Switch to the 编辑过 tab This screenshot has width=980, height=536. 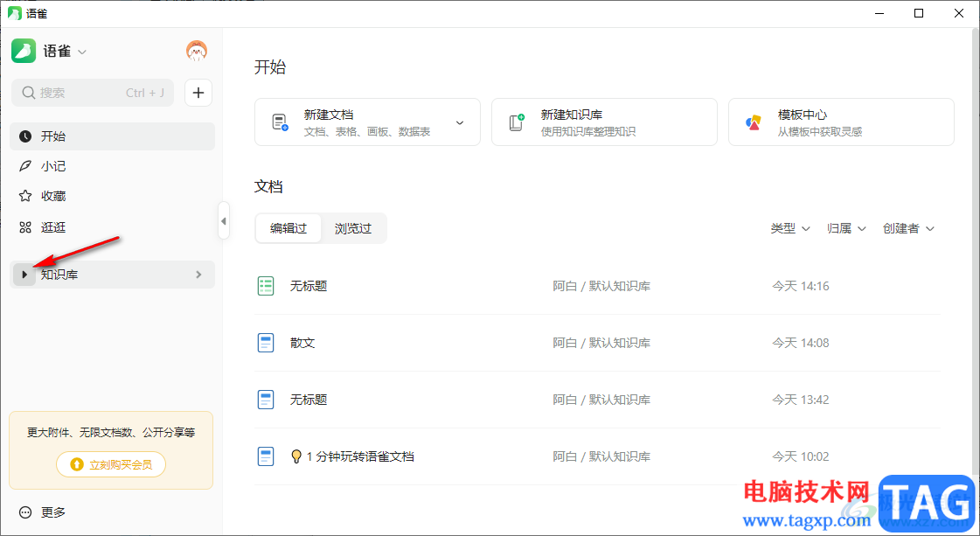[x=288, y=228]
